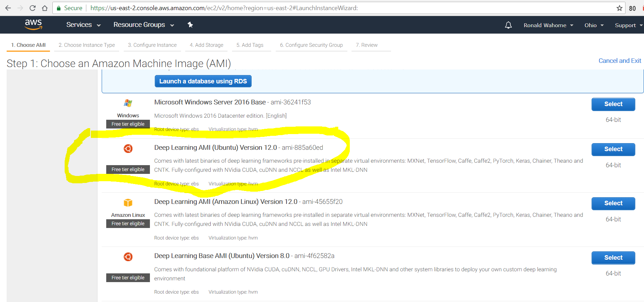The image size is (644, 302).
Task: Open the Ohio region selector
Action: [x=594, y=25]
